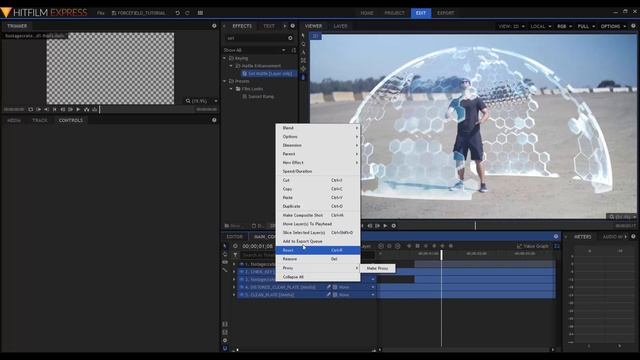Toggle the effects list sort button
Viewport: 640px width, 360px height.
pyautogui.click(x=293, y=50)
